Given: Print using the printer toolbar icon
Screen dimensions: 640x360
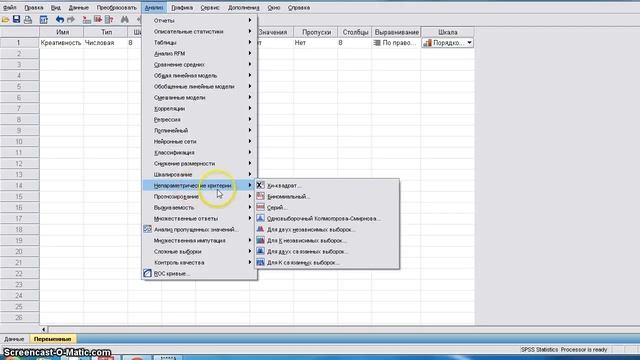Looking at the screenshot, I should pyautogui.click(x=28, y=20).
